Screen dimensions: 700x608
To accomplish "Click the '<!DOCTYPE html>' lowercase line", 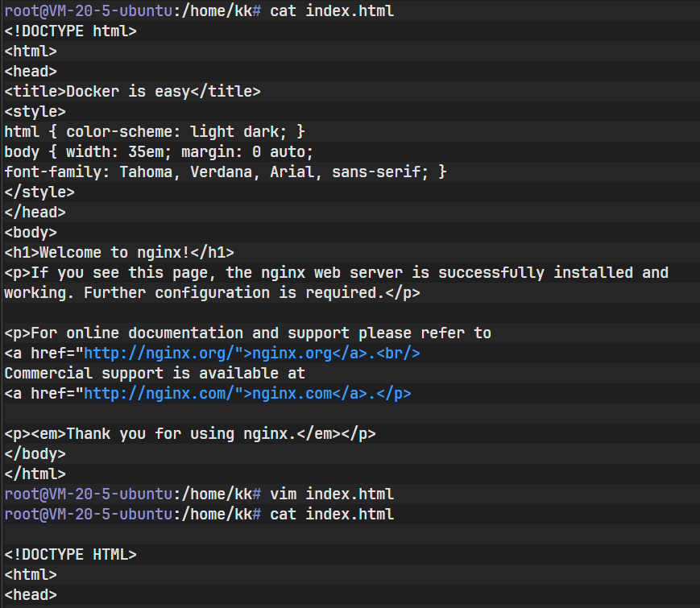I will tap(71, 31).
